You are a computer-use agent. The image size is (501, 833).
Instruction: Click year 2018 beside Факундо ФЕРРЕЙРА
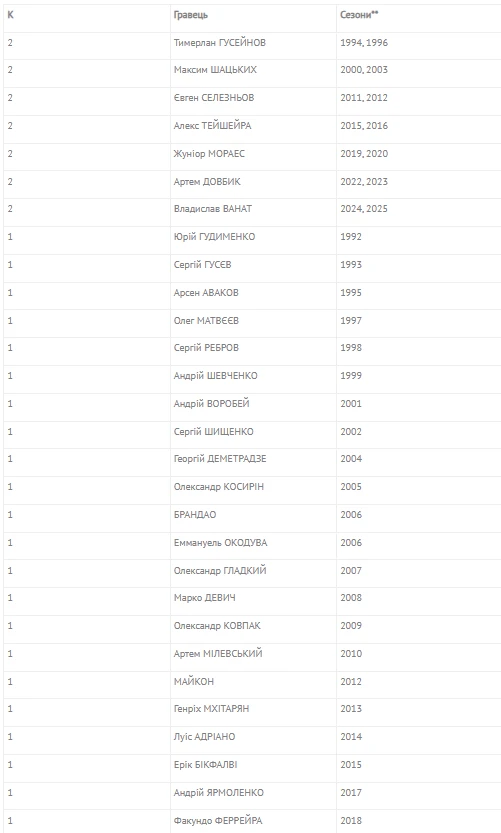click(x=351, y=821)
